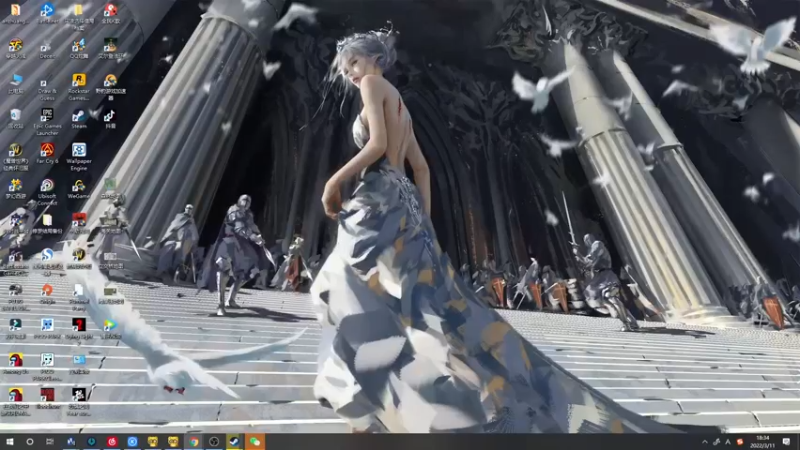This screenshot has width=800, height=450.
Task: Click the Sogou input tray icon
Action: point(740,442)
